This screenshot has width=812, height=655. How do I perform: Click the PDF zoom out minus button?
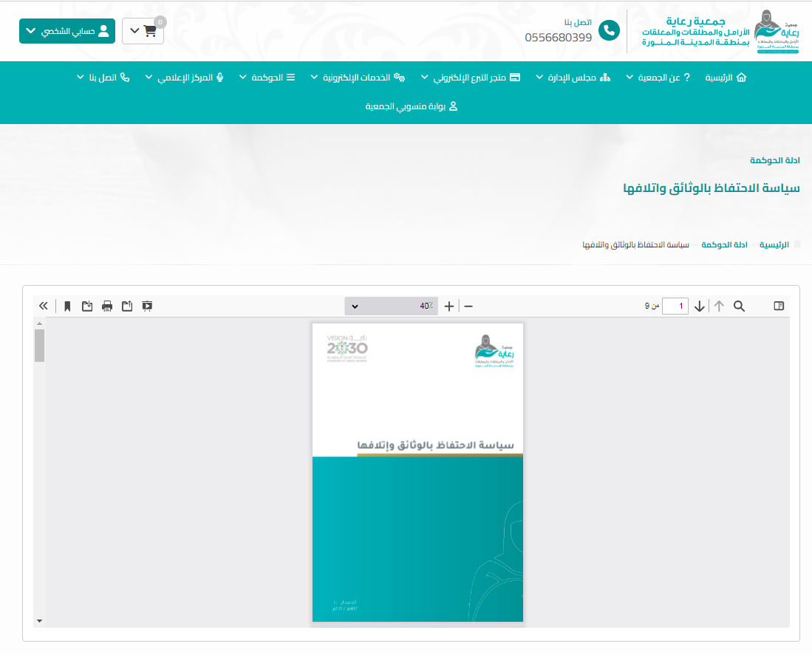(x=468, y=306)
